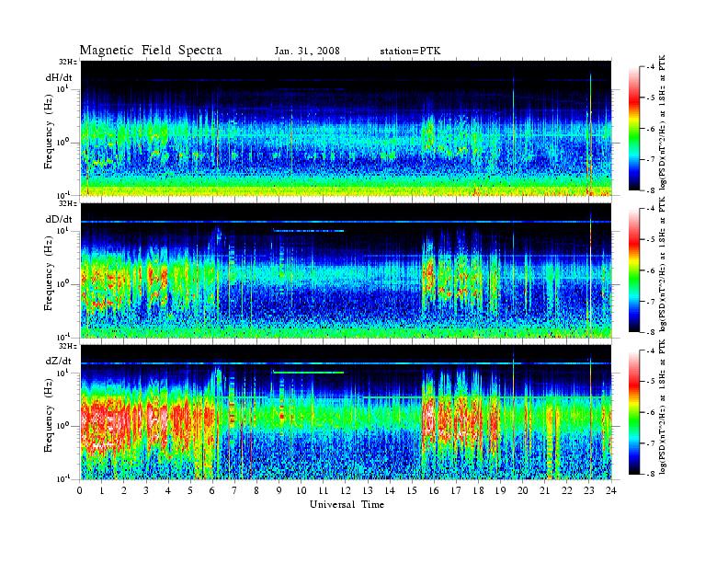Image resolution: width=728 pixels, height=563 pixels.
Task: Click hour "10" on the Universal Time axis
Action: click(301, 490)
